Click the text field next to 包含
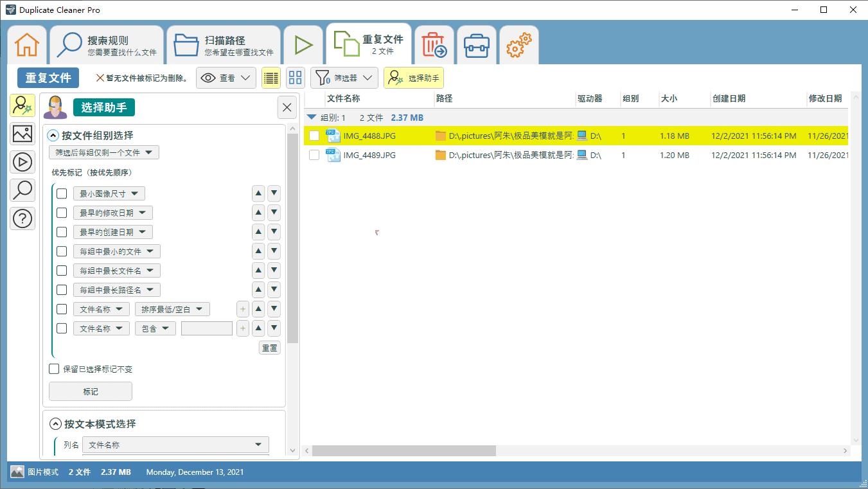The width and height of the screenshot is (868, 489). coord(206,328)
